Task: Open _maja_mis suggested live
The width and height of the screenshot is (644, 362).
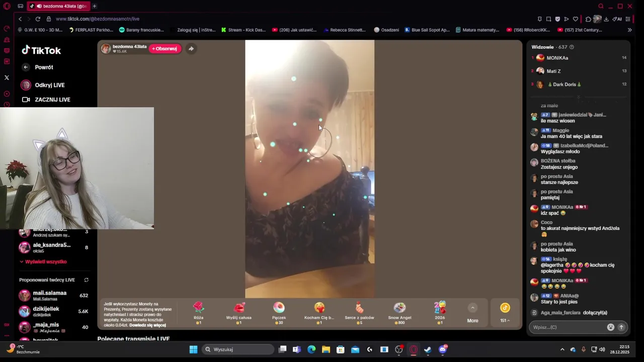Action: [53, 327]
